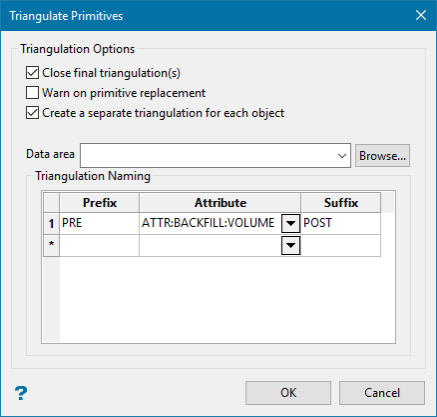Select the Suffix column header
This screenshot has width=437, height=417.
click(341, 203)
